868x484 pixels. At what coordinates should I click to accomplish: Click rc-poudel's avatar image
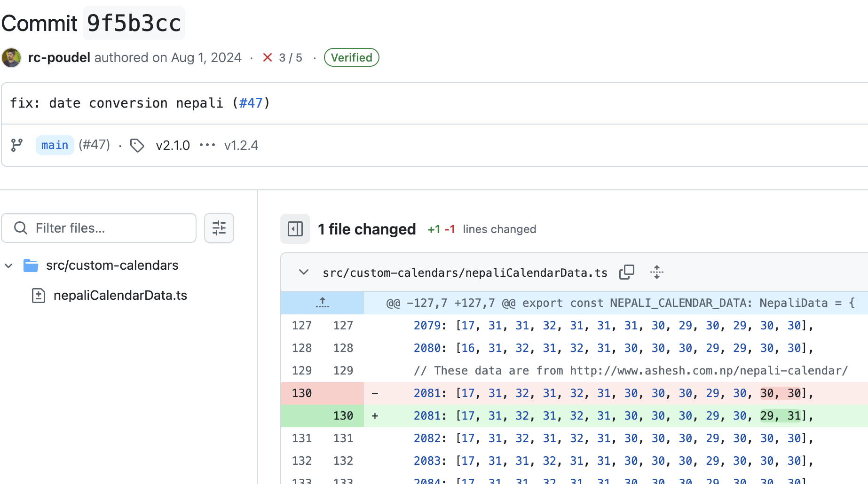pos(11,58)
